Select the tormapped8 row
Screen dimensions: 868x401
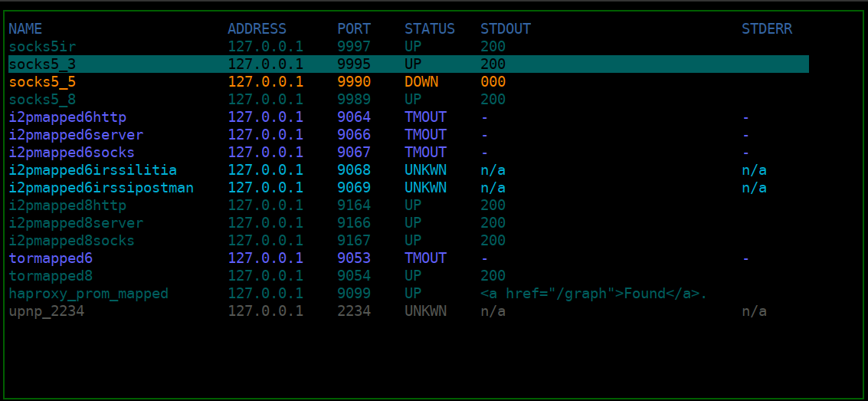coord(51,276)
